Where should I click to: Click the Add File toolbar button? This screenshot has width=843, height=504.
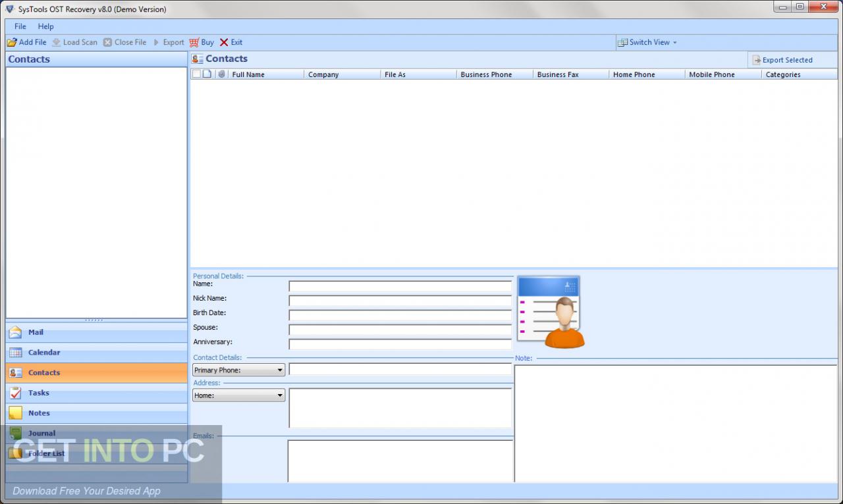point(27,42)
